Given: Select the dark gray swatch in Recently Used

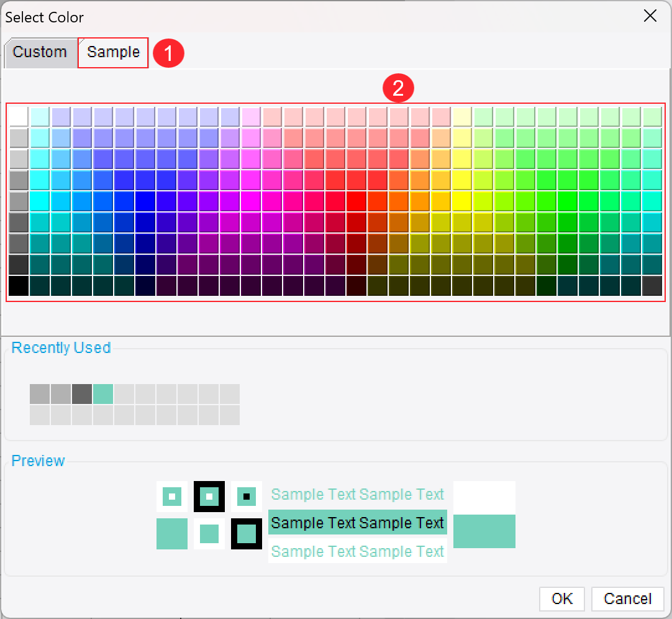Looking at the screenshot, I should [x=82, y=394].
